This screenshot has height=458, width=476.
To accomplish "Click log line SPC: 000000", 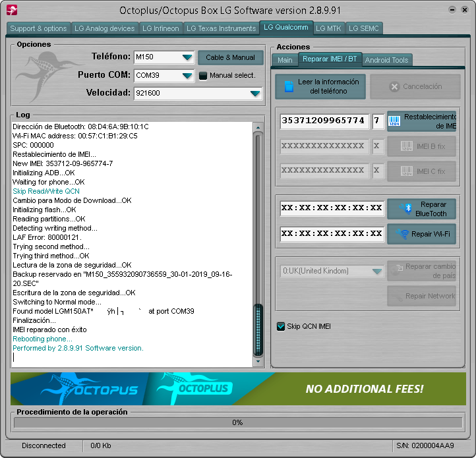I will click(34, 145).
